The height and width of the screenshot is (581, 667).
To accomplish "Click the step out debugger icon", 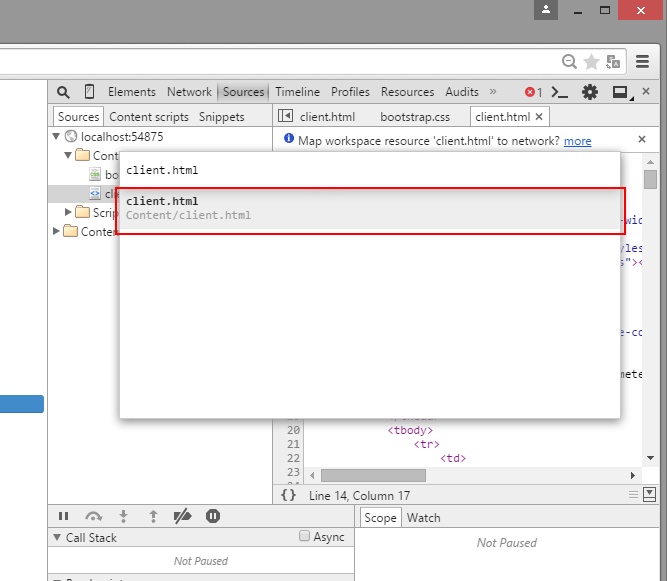I will coord(153,516).
